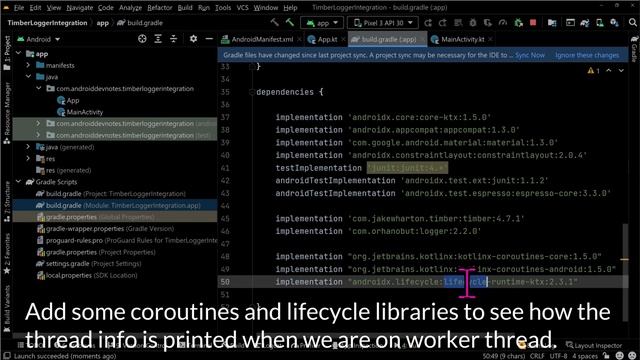Open the Gradle side tool window
The height and width of the screenshot is (360, 640).
634,48
